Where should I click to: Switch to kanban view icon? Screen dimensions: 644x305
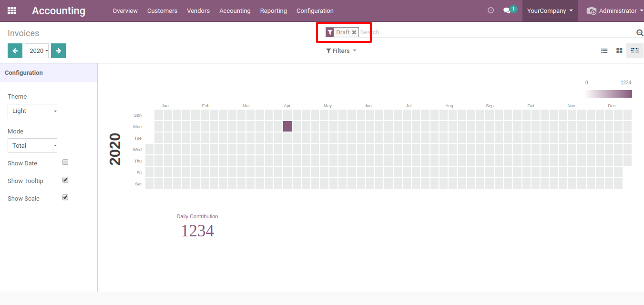(x=619, y=51)
